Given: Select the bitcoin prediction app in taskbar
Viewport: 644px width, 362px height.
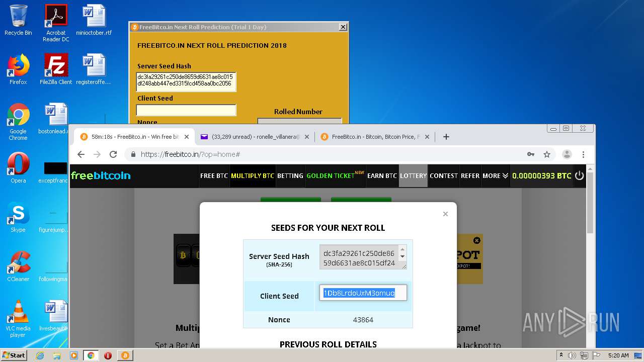Looking at the screenshot, I should pos(125,355).
